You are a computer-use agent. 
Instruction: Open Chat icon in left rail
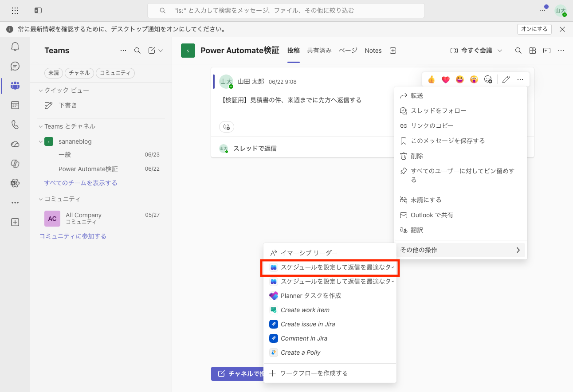15,66
